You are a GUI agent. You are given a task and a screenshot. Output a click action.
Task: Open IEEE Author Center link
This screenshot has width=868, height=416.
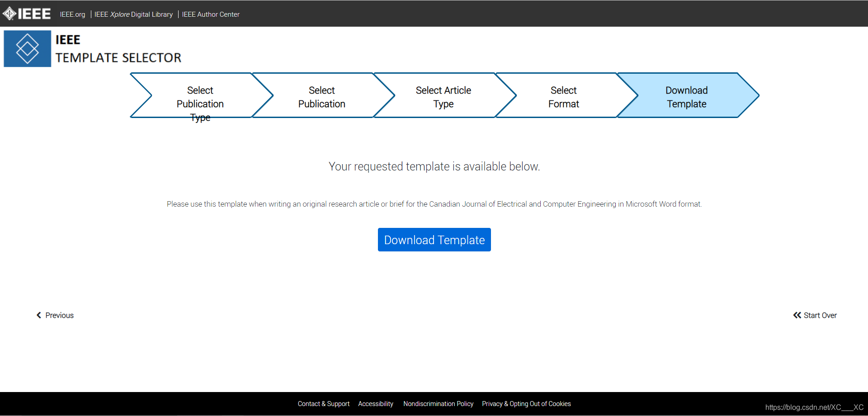click(x=211, y=14)
